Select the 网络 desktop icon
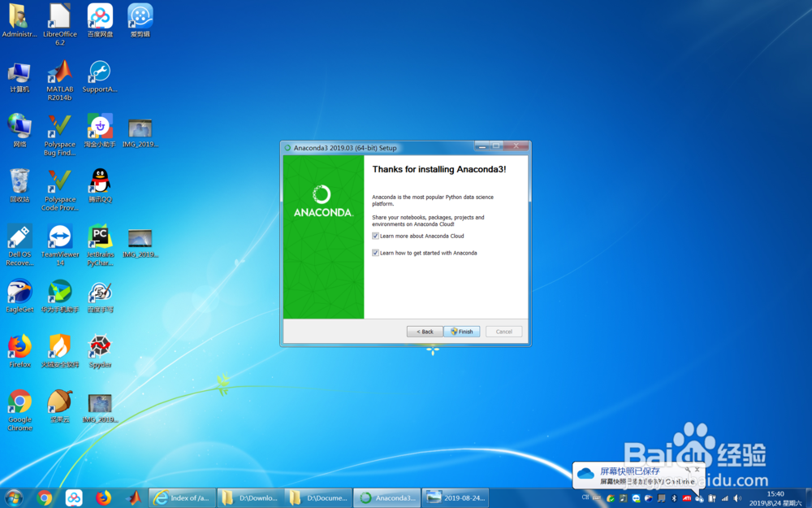The width and height of the screenshot is (812, 508). point(19,131)
